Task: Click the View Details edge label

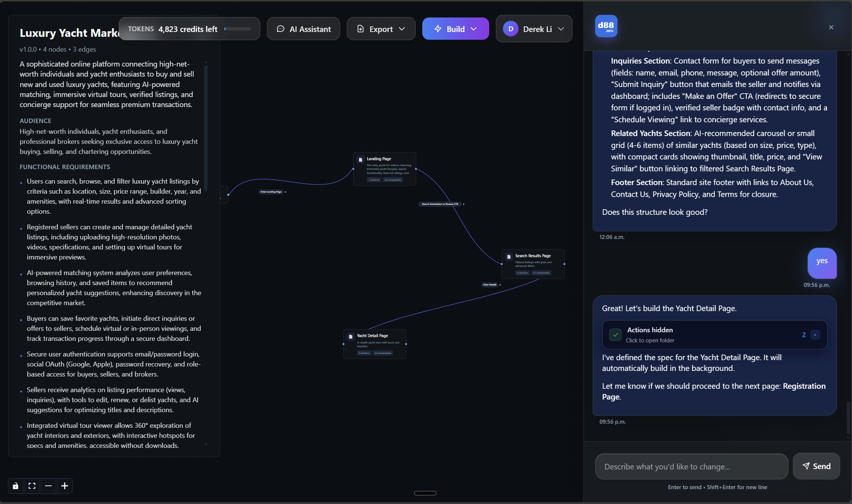Action: (x=490, y=285)
